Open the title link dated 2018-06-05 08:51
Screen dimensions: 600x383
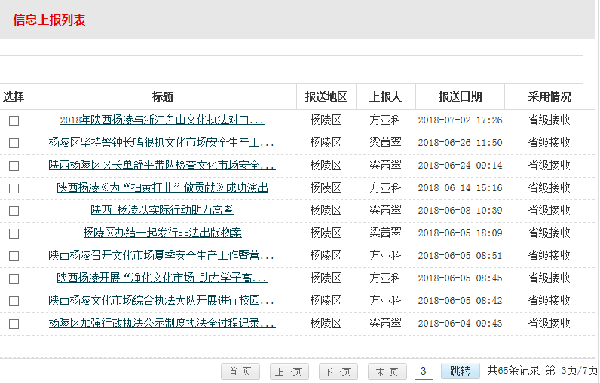click(161, 255)
